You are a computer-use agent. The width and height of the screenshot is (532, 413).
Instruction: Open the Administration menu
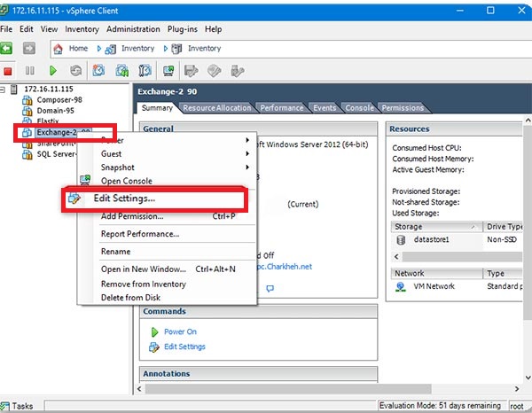pos(133,29)
